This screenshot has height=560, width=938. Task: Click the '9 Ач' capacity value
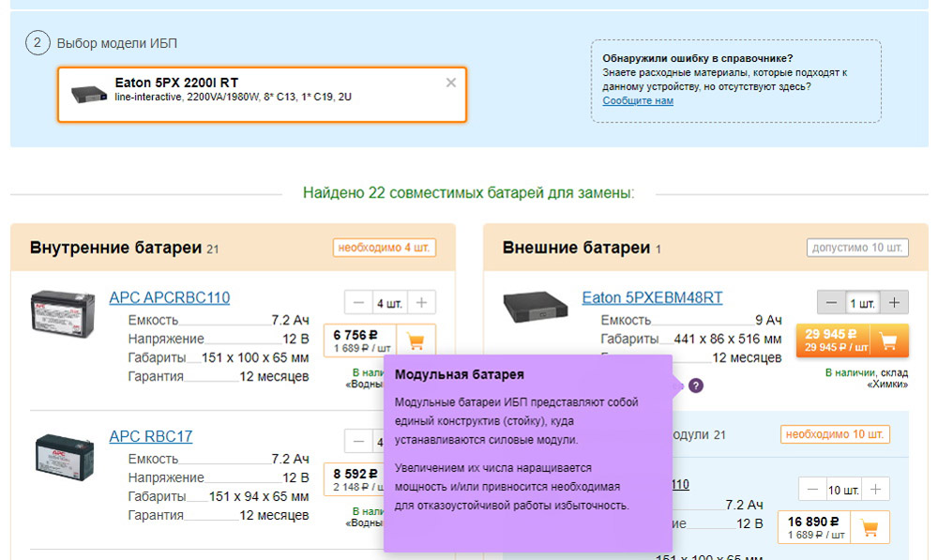point(769,320)
